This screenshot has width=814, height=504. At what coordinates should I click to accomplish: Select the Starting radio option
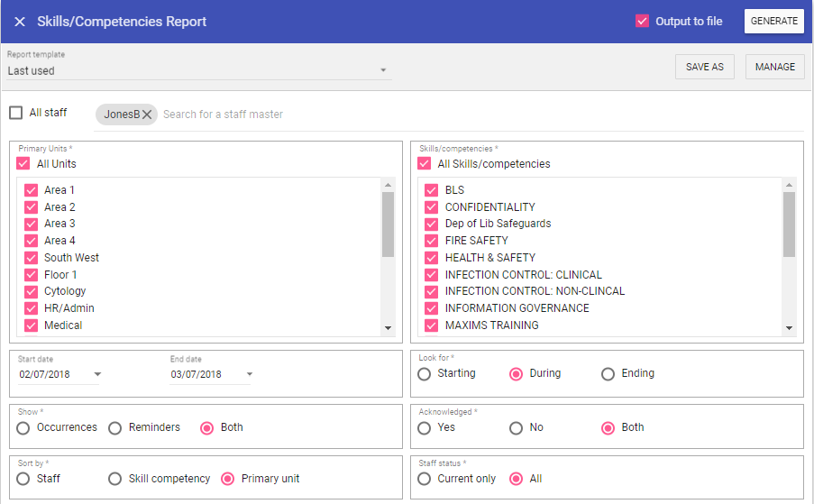pos(425,373)
